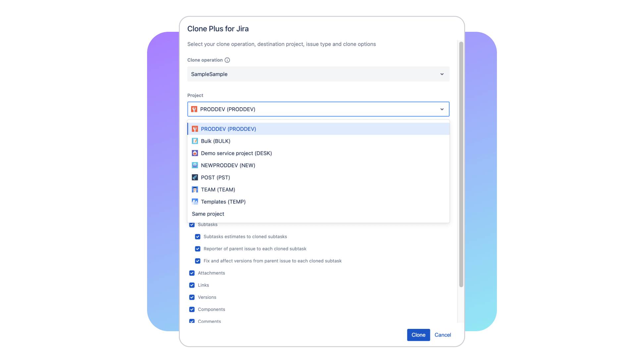
Task: Click the dialog vertical scrollbar
Action: pos(461,164)
